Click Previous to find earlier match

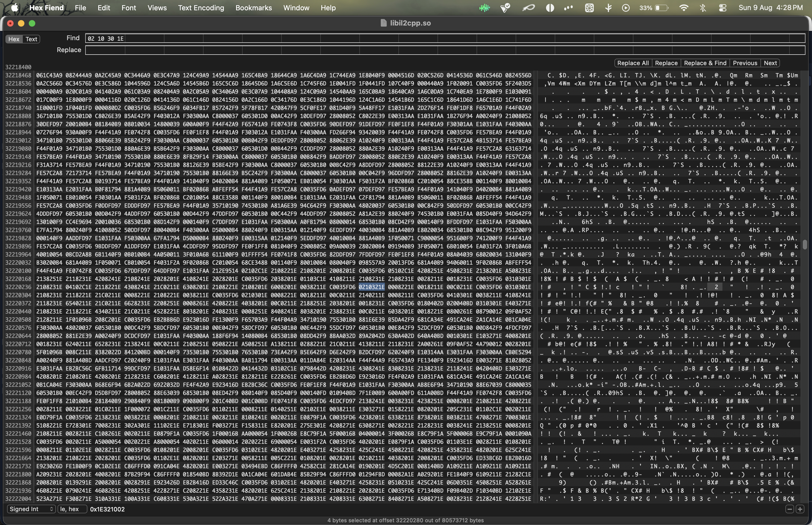745,63
